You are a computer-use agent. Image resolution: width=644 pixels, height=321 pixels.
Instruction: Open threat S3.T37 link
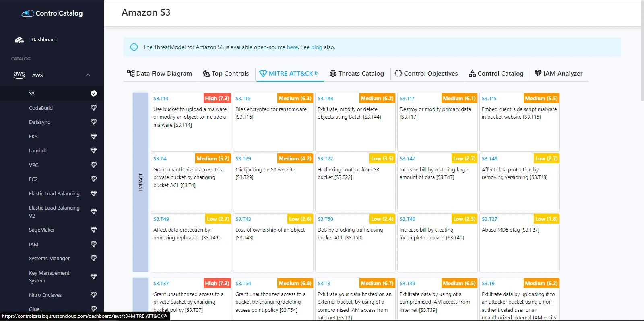point(161,283)
